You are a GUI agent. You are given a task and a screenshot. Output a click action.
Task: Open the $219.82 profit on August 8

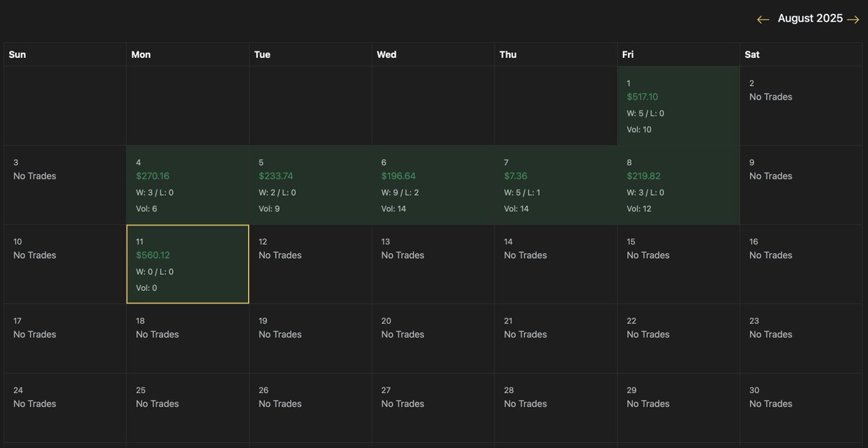(644, 176)
